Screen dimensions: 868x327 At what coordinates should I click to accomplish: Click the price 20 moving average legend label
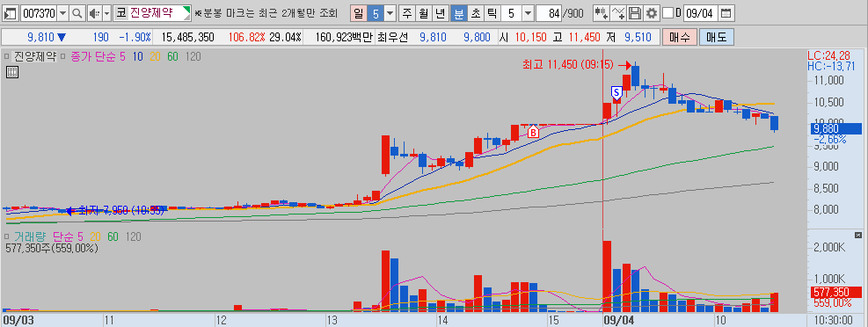pos(155,56)
